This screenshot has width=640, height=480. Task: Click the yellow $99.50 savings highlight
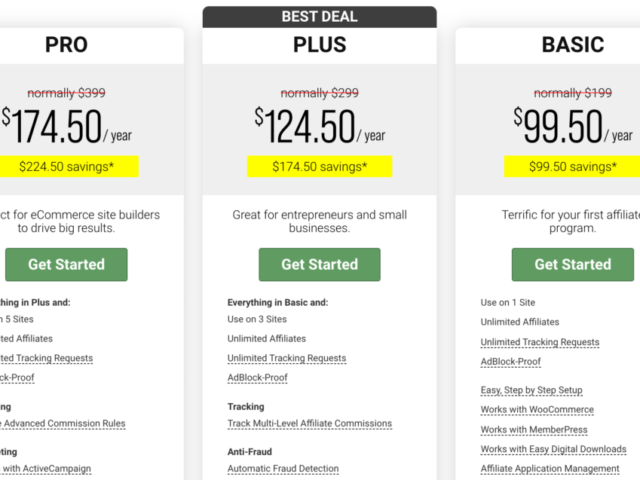[x=573, y=166]
